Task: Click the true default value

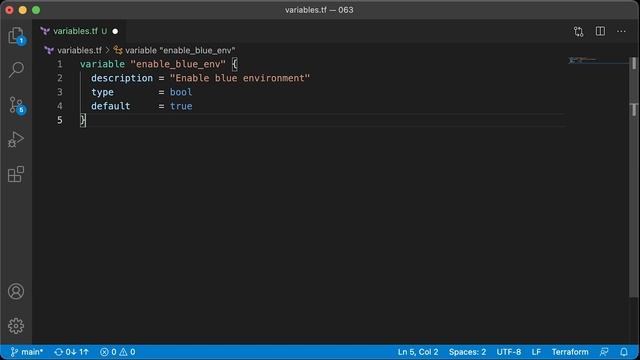Action: (x=181, y=106)
